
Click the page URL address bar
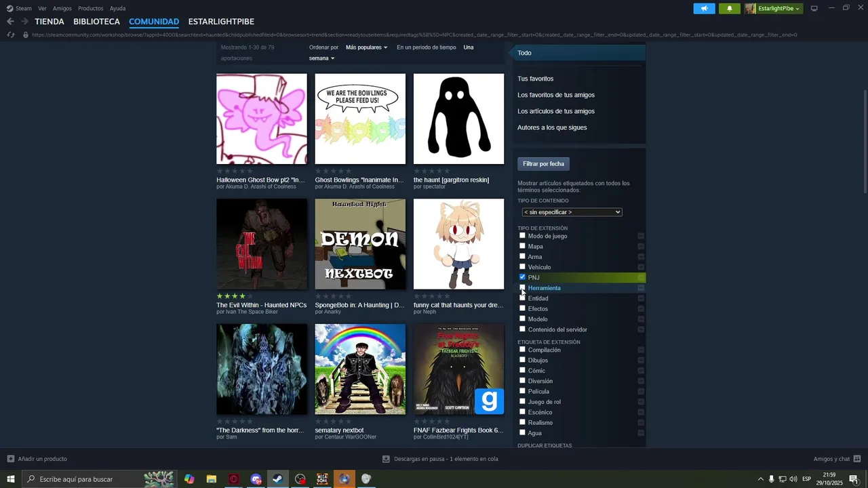click(x=414, y=35)
